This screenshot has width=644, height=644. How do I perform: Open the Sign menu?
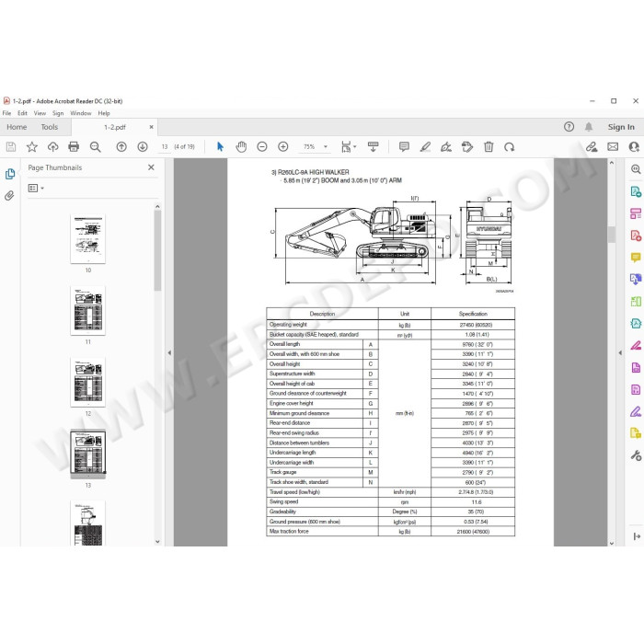coord(58,113)
